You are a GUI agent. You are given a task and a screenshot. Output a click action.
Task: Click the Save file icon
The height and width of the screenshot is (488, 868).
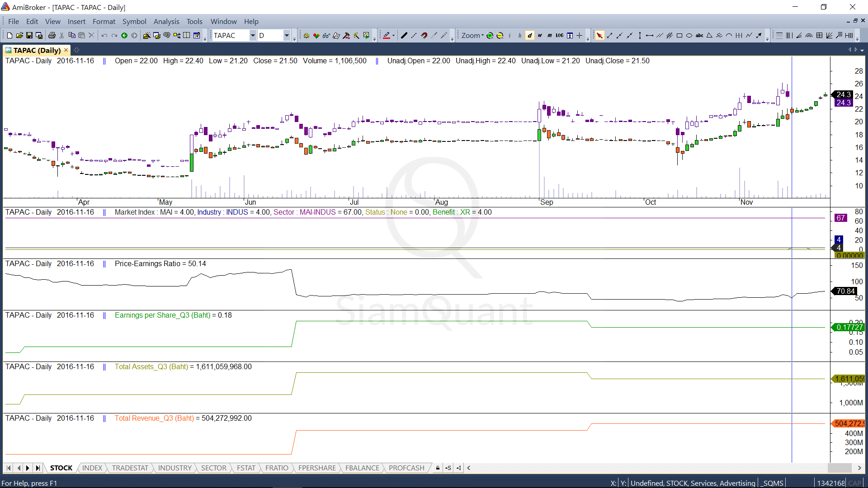click(29, 36)
